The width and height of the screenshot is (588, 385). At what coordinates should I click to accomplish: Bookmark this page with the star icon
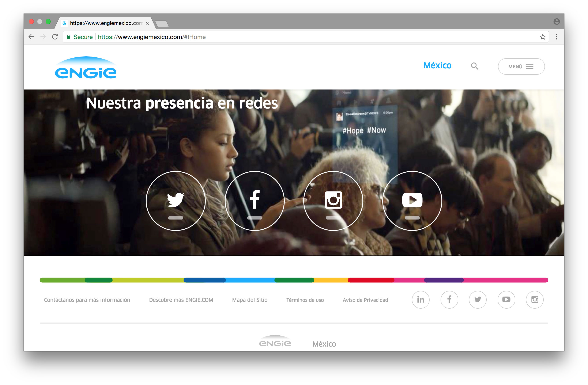pos(543,37)
